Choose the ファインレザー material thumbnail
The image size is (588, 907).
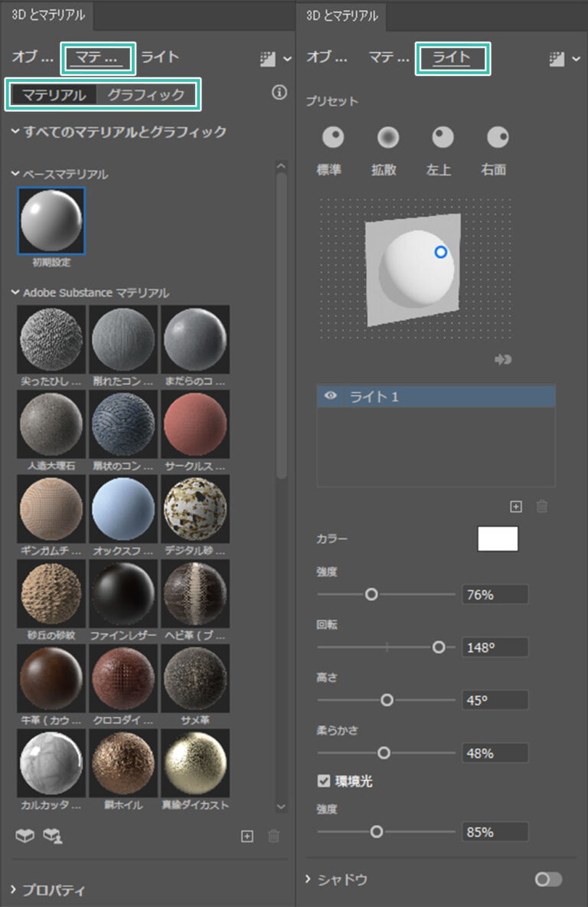123,594
